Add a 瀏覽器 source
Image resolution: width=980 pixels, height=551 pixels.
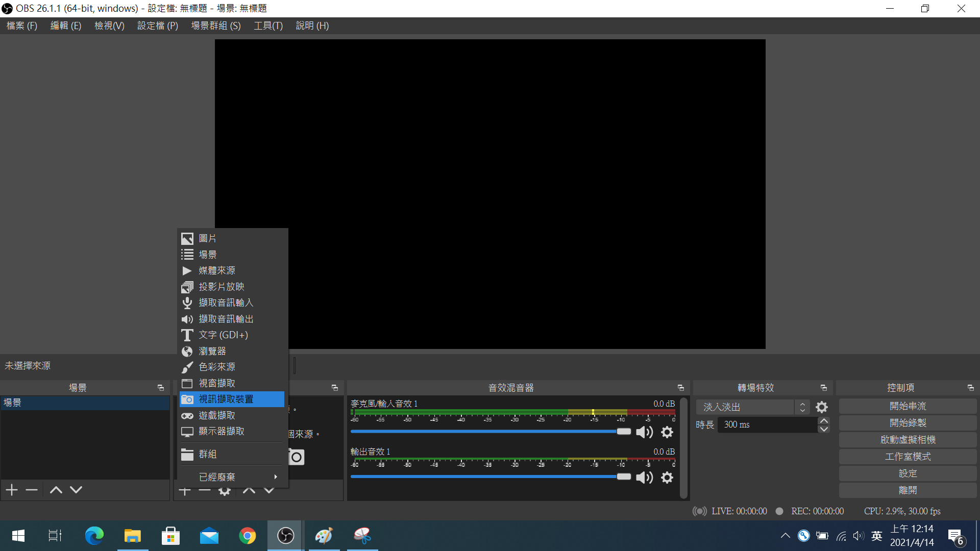tap(213, 351)
